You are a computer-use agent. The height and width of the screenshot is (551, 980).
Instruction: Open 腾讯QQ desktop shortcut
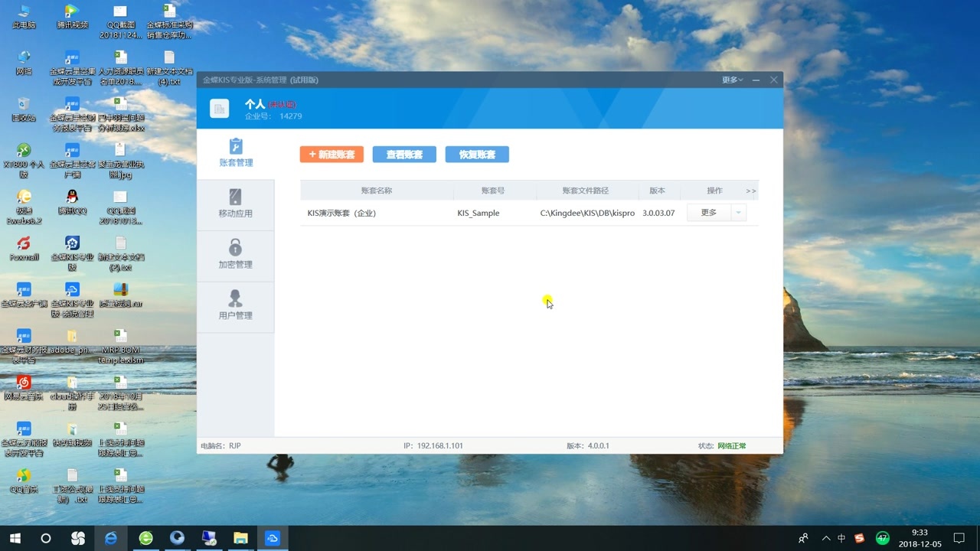(72, 201)
